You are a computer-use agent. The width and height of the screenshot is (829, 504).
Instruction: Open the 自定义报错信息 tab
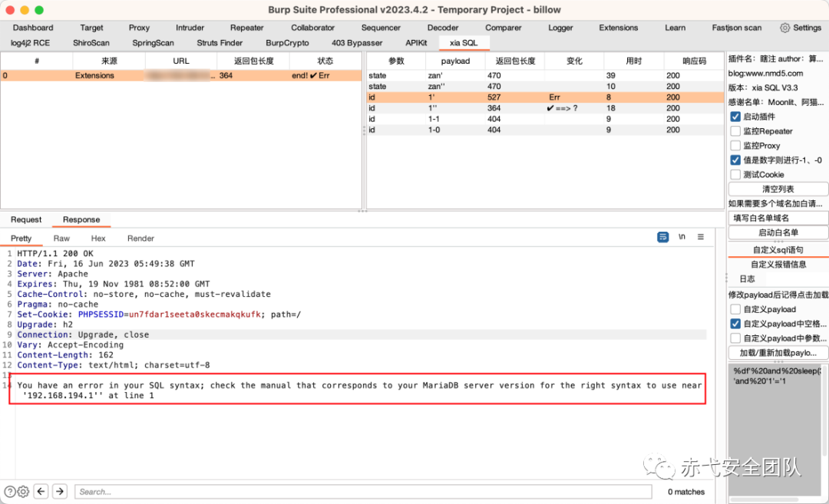(x=778, y=264)
